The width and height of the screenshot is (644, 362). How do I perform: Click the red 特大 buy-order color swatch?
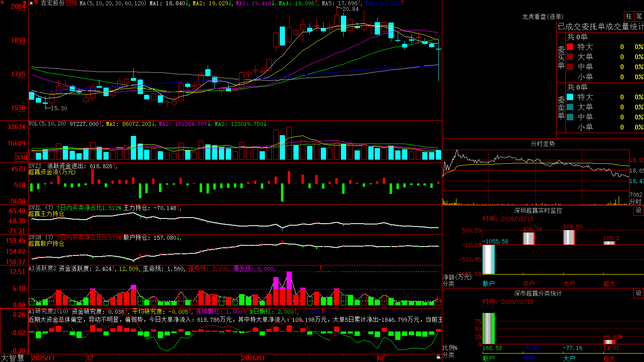coord(570,47)
